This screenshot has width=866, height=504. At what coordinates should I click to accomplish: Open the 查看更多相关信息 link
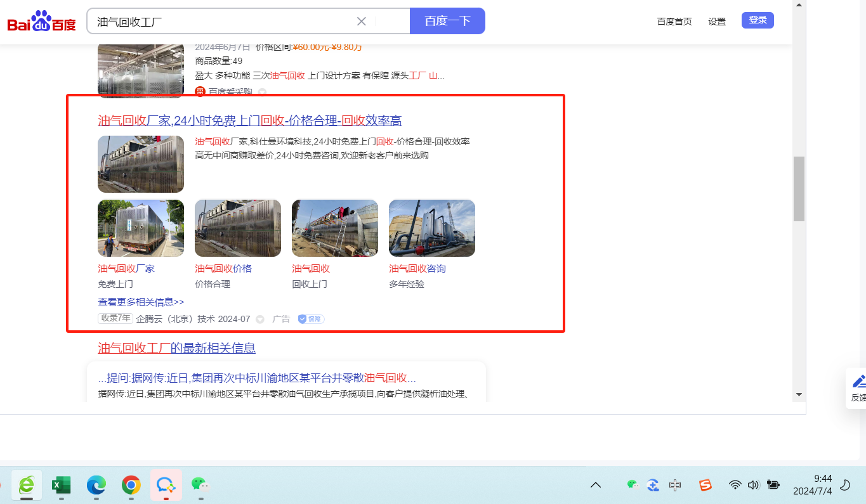coord(141,302)
